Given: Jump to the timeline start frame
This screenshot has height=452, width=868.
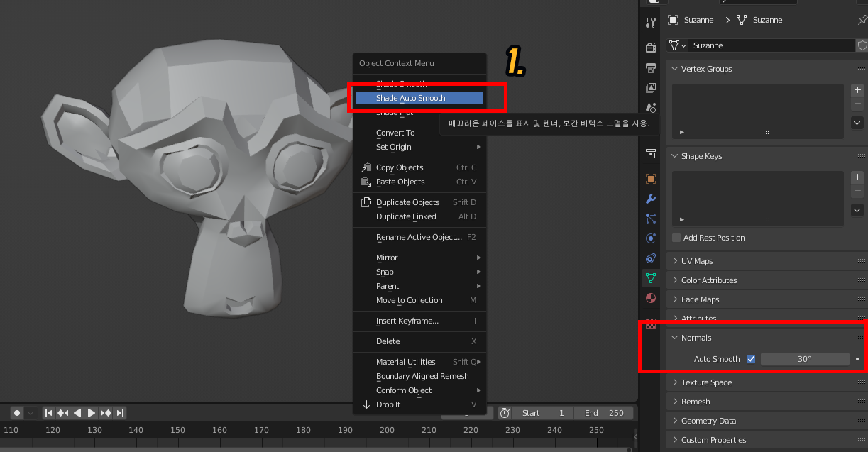Looking at the screenshot, I should click(49, 413).
